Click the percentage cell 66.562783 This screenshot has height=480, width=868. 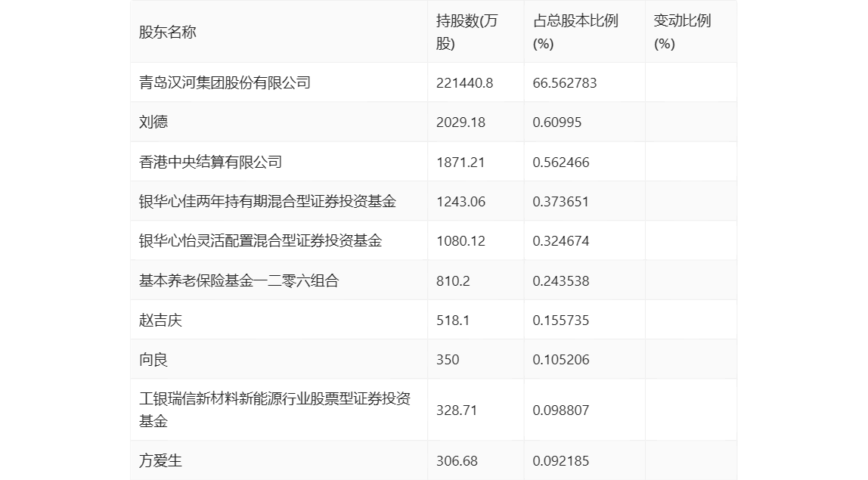(x=565, y=82)
